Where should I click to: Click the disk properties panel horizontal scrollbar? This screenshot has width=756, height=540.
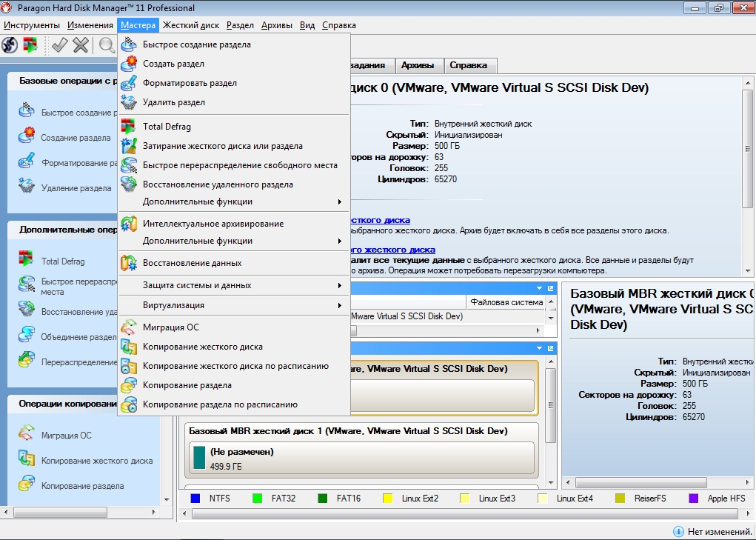click(x=641, y=482)
